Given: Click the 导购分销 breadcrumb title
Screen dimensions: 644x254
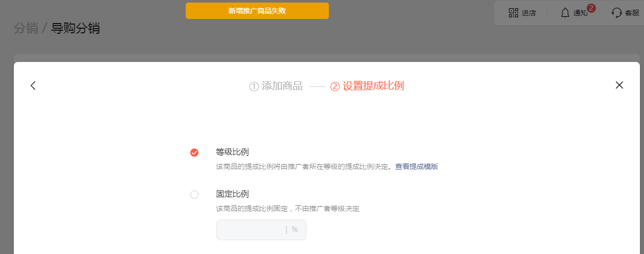Looking at the screenshot, I should tap(75, 28).
